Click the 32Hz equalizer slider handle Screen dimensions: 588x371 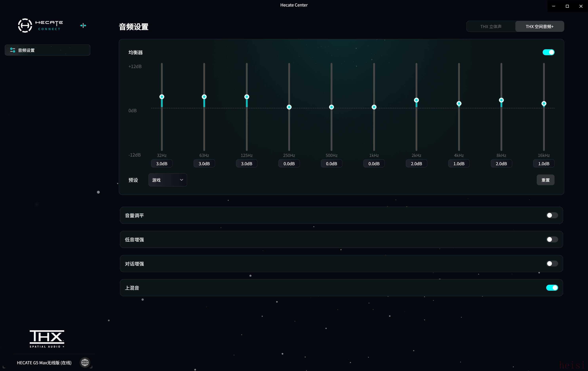coord(162,97)
